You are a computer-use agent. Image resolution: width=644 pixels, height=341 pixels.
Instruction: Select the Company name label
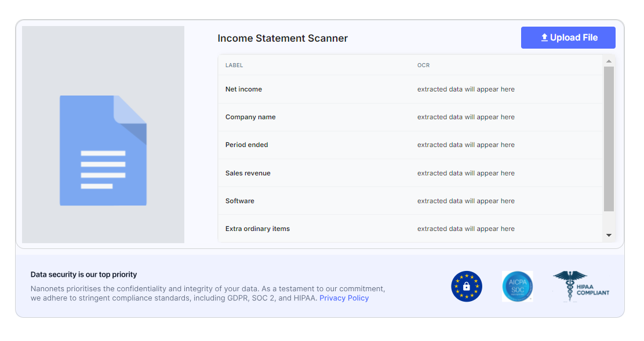point(250,117)
